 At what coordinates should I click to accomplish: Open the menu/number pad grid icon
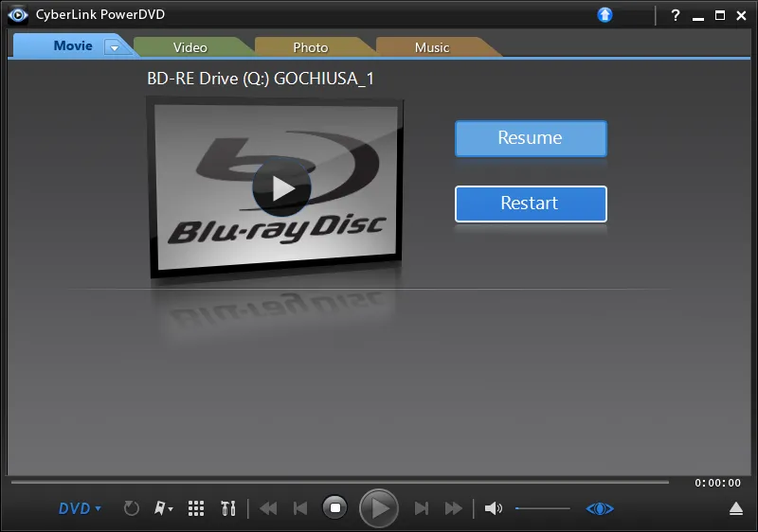[196, 508]
